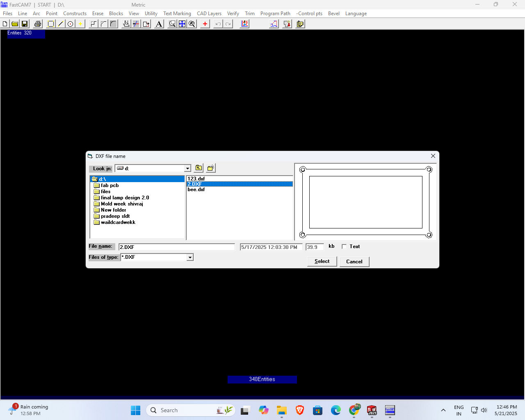Screen dimensions: 525x420
Task: Open the Program Path menu
Action: click(x=275, y=14)
